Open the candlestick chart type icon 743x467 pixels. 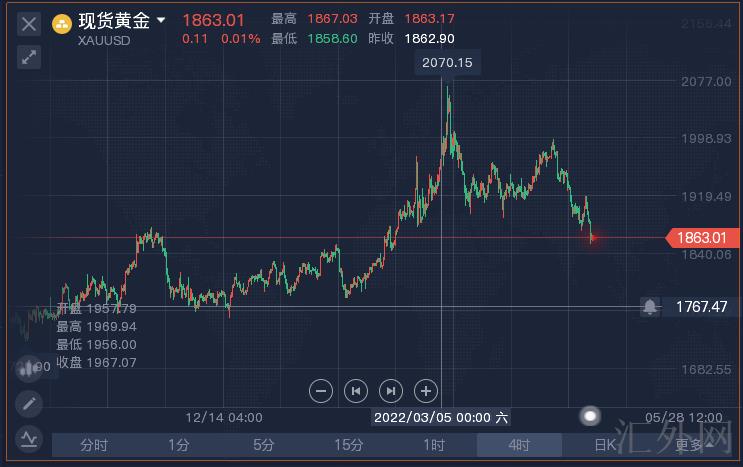coord(29,368)
